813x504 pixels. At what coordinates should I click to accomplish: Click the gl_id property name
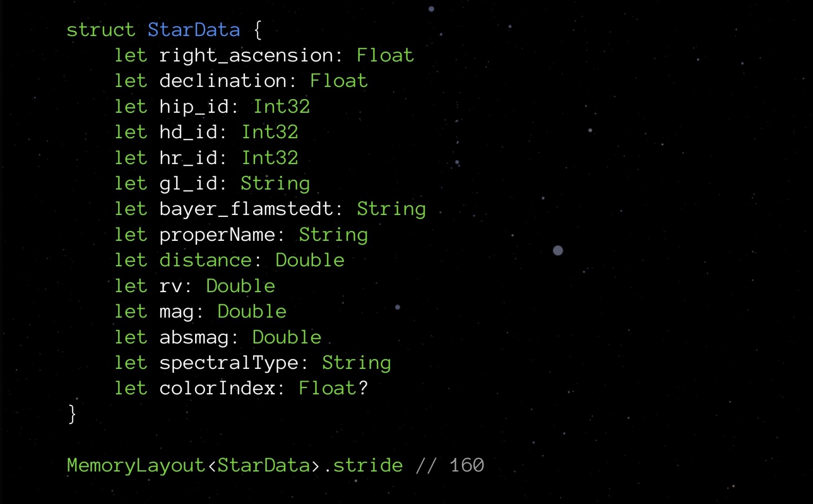pos(189,184)
